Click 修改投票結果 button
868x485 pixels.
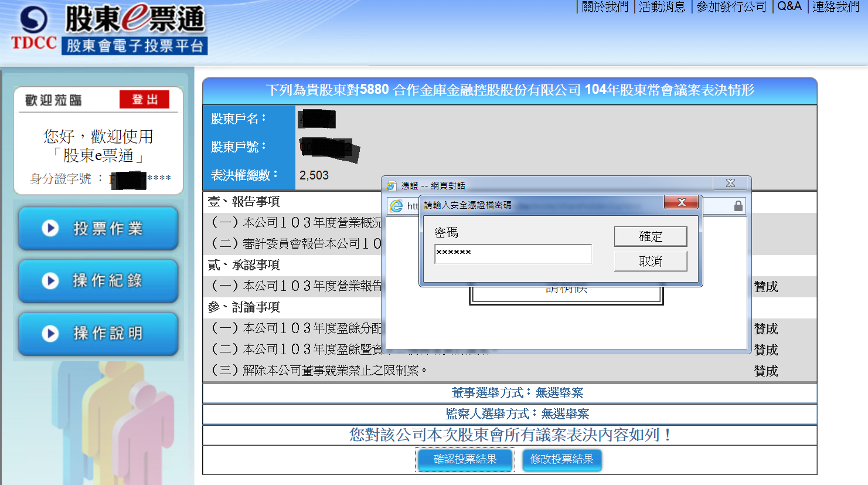click(561, 459)
